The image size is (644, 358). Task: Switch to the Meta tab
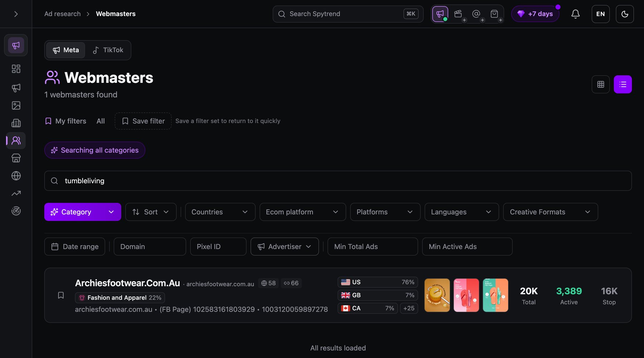click(x=66, y=50)
